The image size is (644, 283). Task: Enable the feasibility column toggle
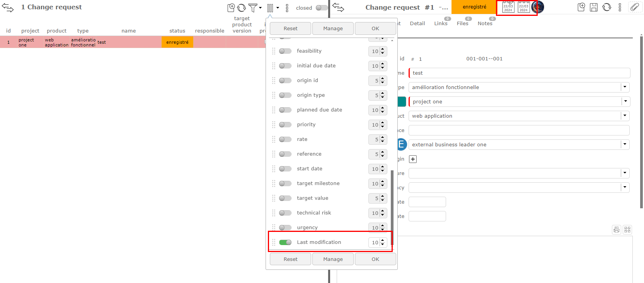tap(285, 51)
